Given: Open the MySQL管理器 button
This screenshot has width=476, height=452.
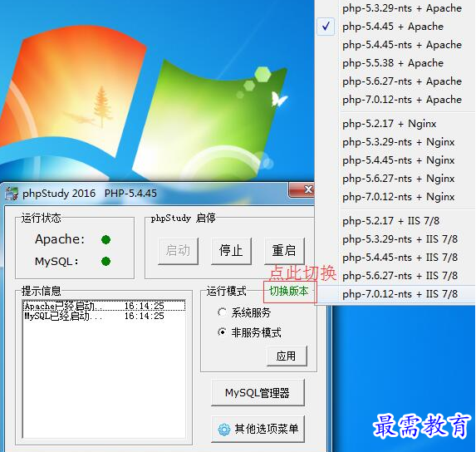Looking at the screenshot, I should pyautogui.click(x=258, y=393).
